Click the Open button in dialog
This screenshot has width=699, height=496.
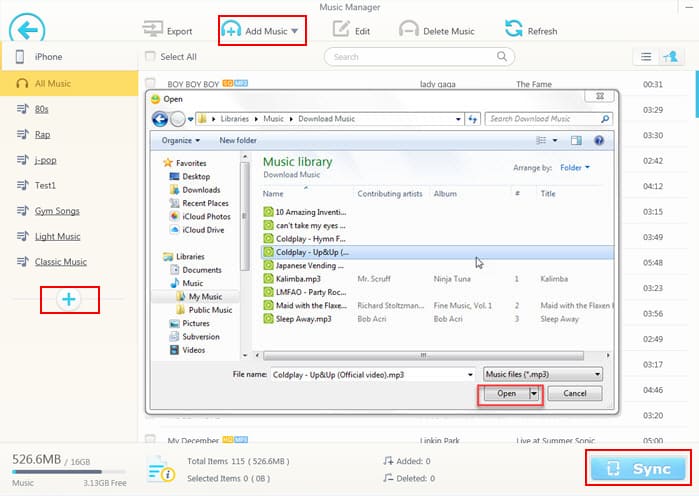pyautogui.click(x=506, y=394)
